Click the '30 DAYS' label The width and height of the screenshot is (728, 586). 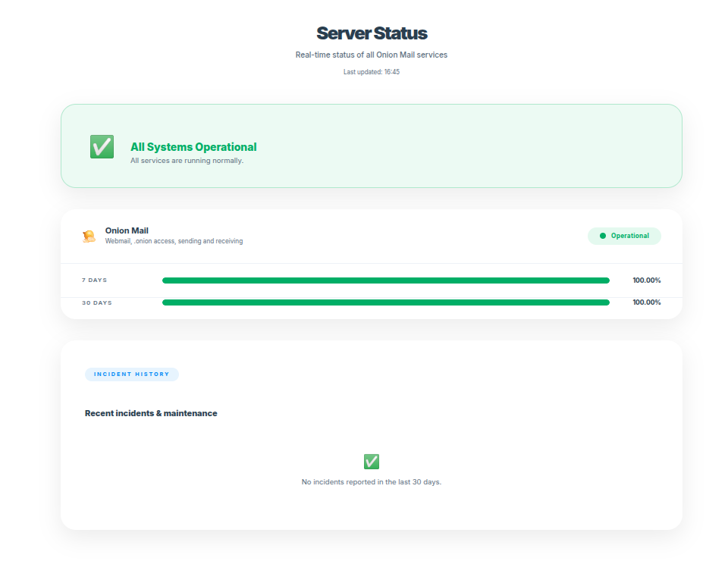[x=97, y=303]
